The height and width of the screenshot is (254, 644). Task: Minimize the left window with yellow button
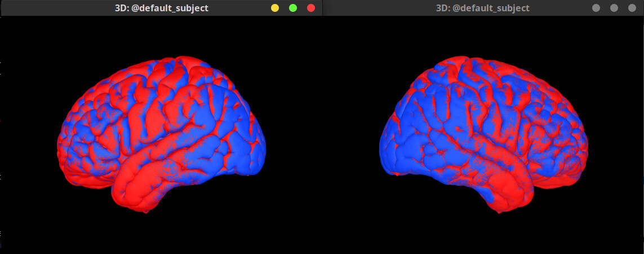(274, 8)
